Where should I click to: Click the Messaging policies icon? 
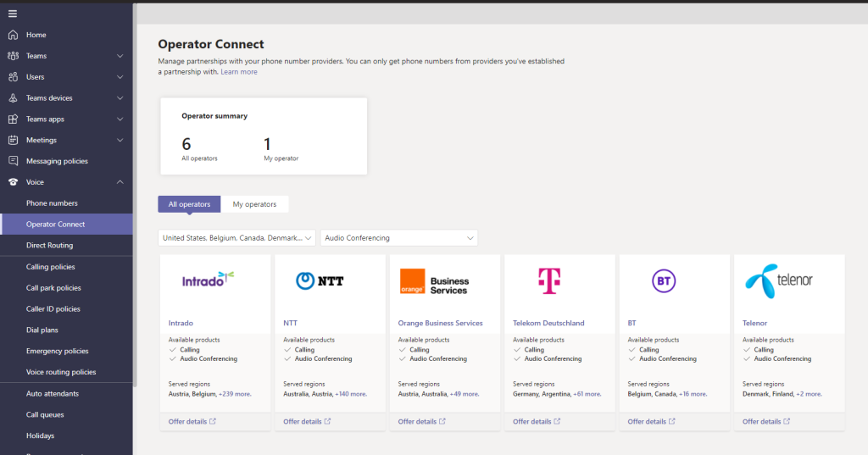[13, 161]
